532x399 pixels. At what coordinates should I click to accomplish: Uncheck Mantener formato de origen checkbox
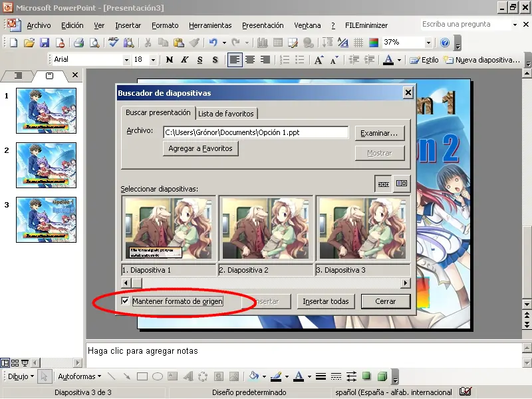125,301
